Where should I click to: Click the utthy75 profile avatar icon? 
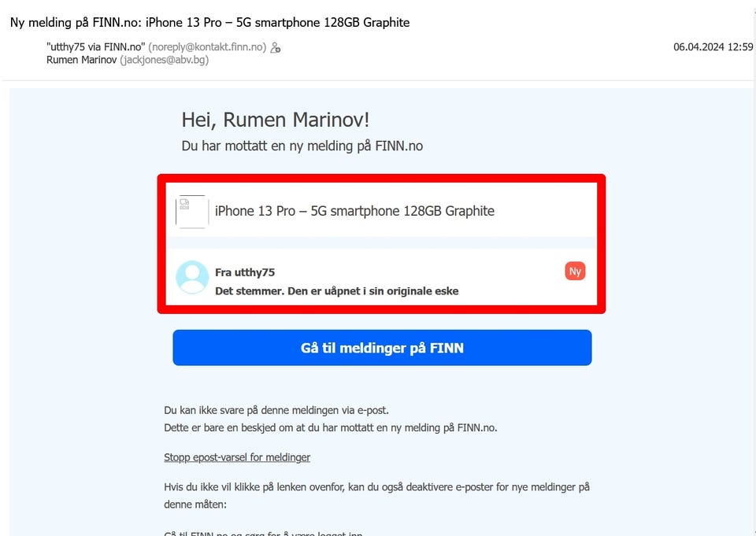click(x=192, y=277)
